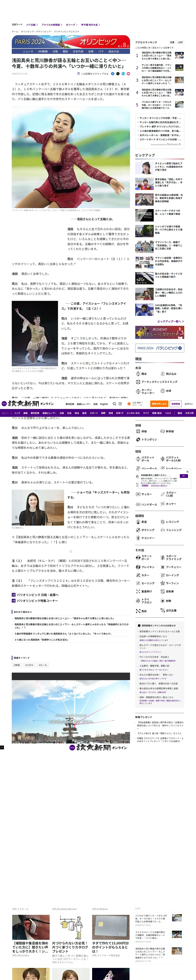Accept the cookie consent purple button
Screen dimensions: 196x980
[x=184, y=476]
